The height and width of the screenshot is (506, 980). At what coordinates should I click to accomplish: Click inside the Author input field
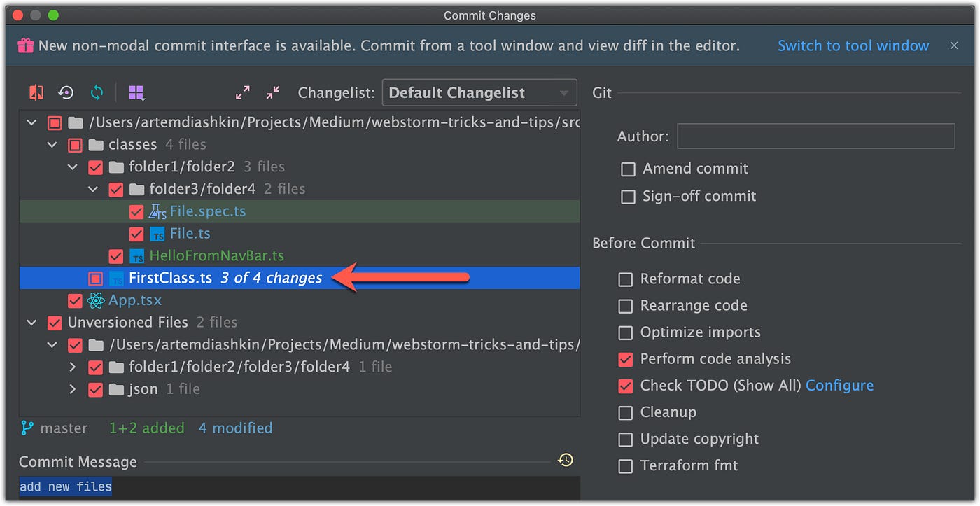[x=816, y=136]
